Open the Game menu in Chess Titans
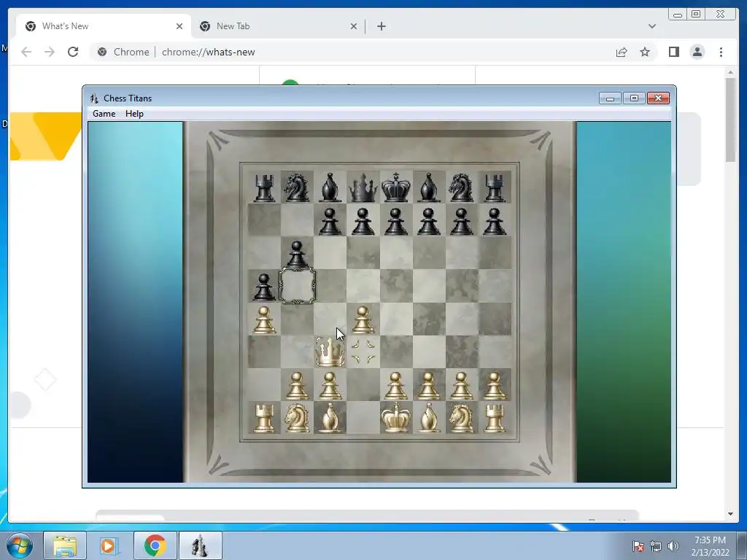Viewport: 747px width, 560px height. click(104, 114)
